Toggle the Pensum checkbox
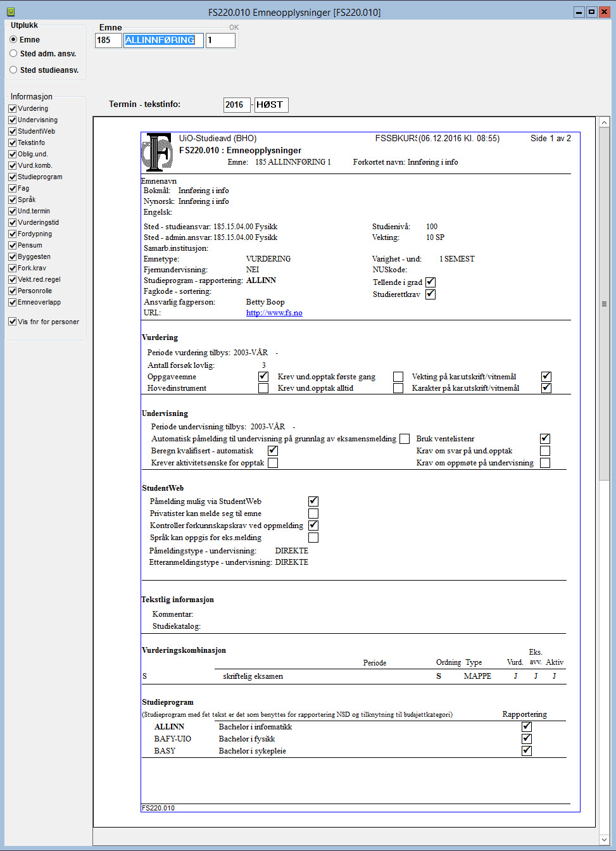Image resolution: width=616 pixels, height=851 pixels. (12, 245)
